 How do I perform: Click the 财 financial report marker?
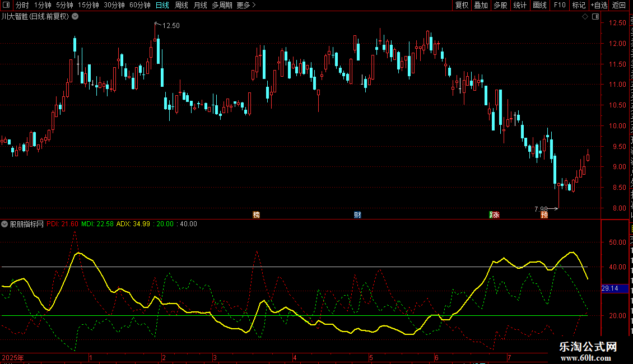click(358, 214)
